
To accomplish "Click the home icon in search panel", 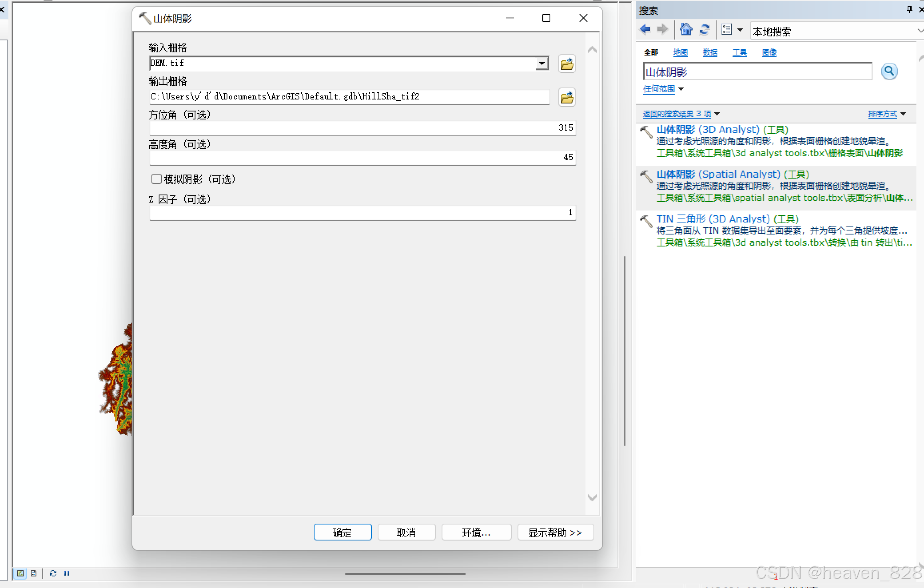I will (x=686, y=30).
